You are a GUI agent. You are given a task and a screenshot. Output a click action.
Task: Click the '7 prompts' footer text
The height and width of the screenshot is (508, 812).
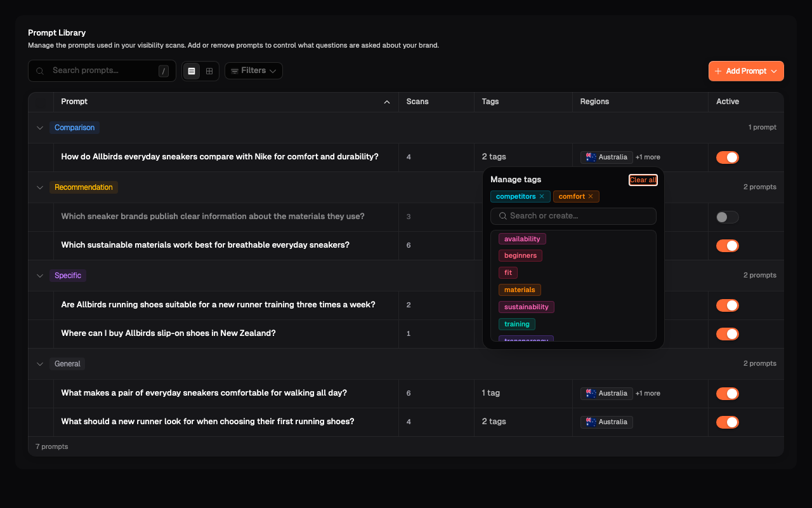click(52, 446)
